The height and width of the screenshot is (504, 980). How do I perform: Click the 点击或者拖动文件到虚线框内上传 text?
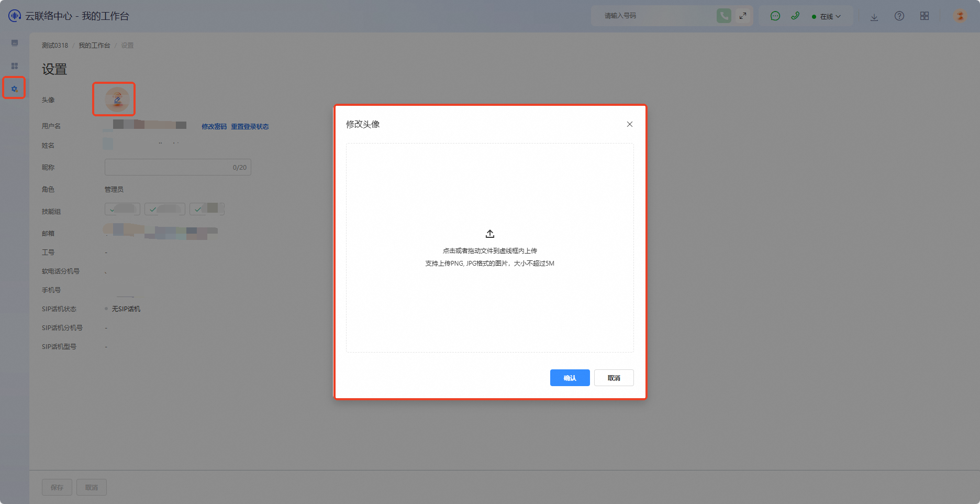pyautogui.click(x=490, y=251)
